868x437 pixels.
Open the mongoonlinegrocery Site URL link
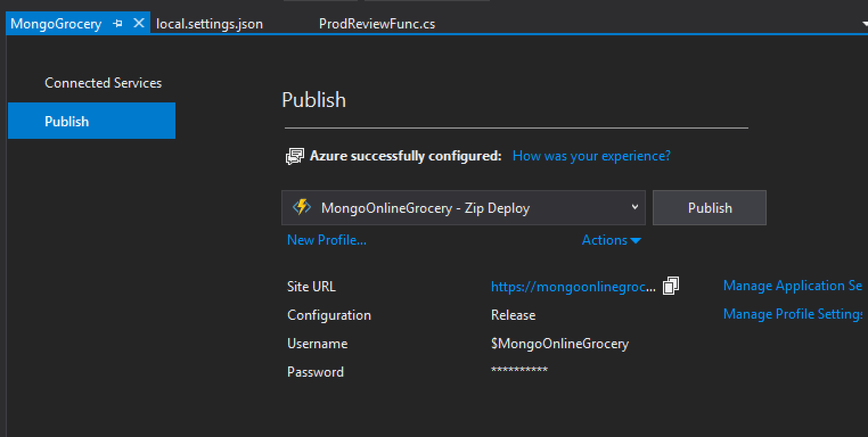tap(573, 287)
